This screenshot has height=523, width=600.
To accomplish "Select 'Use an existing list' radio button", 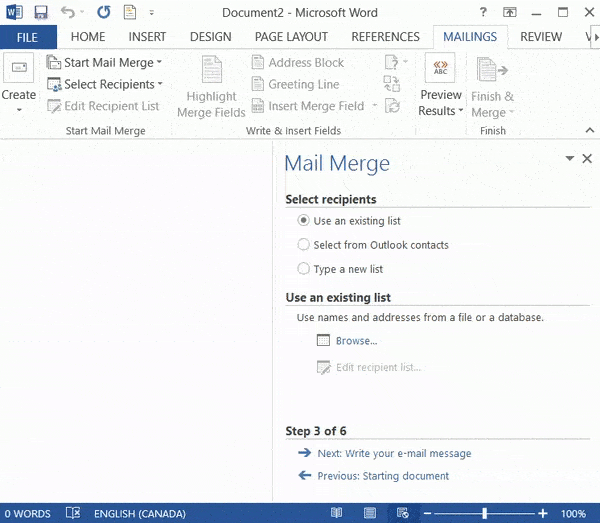I will (x=303, y=221).
